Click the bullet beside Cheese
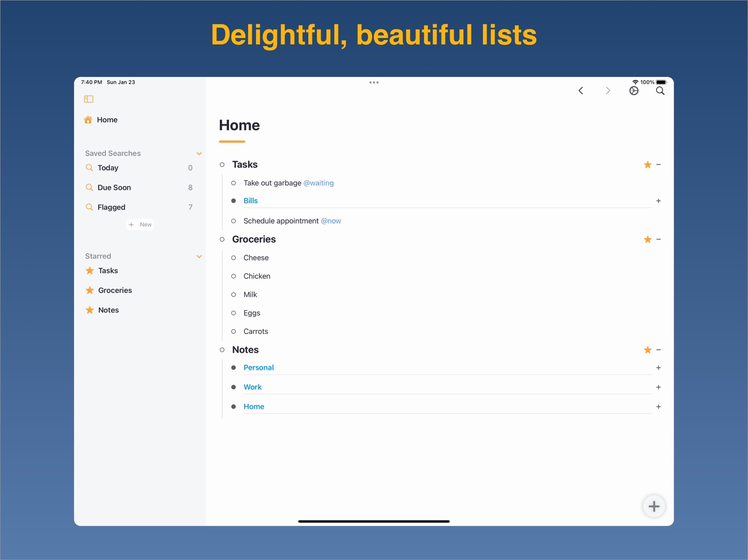748x560 pixels. coord(233,258)
